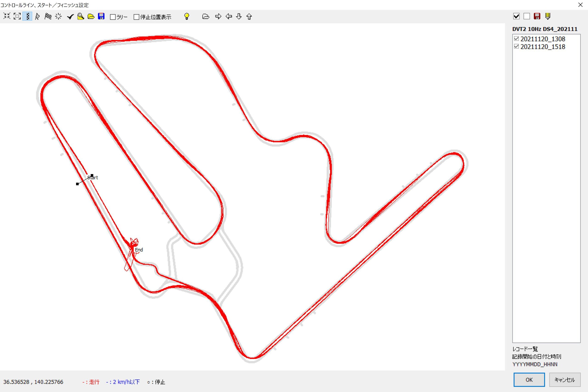This screenshot has width=588, height=392.
Task: Select the single start flag tool
Action: (37, 17)
